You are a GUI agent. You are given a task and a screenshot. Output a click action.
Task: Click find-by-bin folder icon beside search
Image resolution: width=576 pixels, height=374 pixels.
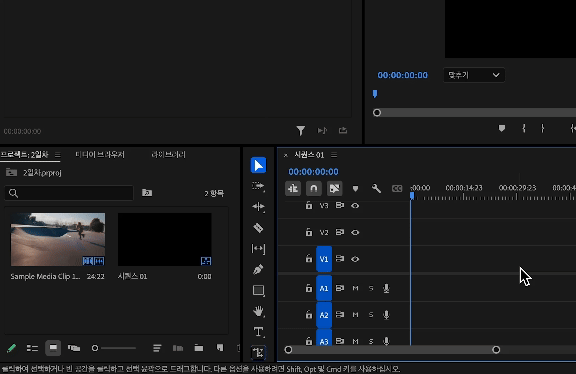[147, 193]
